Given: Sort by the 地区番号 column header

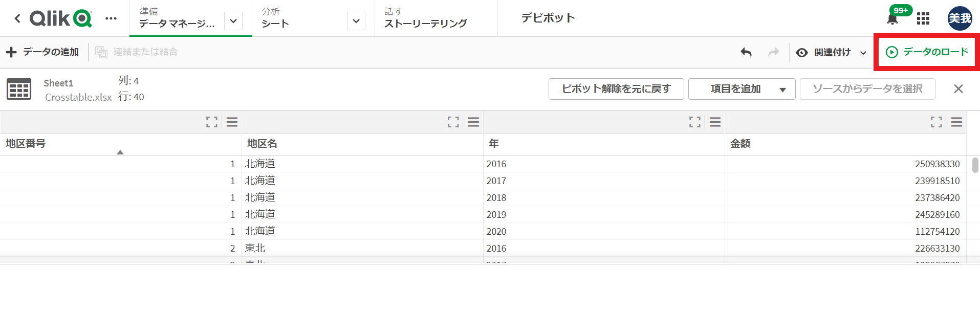Looking at the screenshot, I should pos(26,144).
